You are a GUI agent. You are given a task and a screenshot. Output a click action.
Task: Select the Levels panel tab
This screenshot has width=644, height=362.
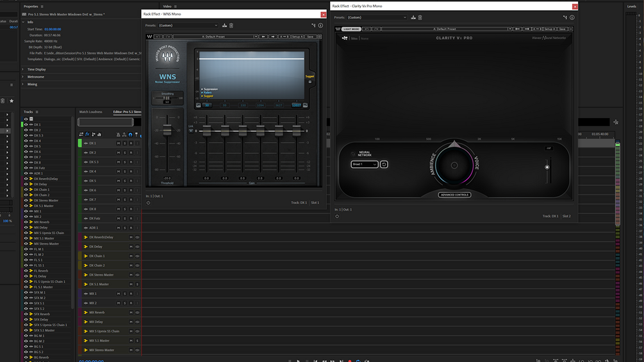[631, 6]
